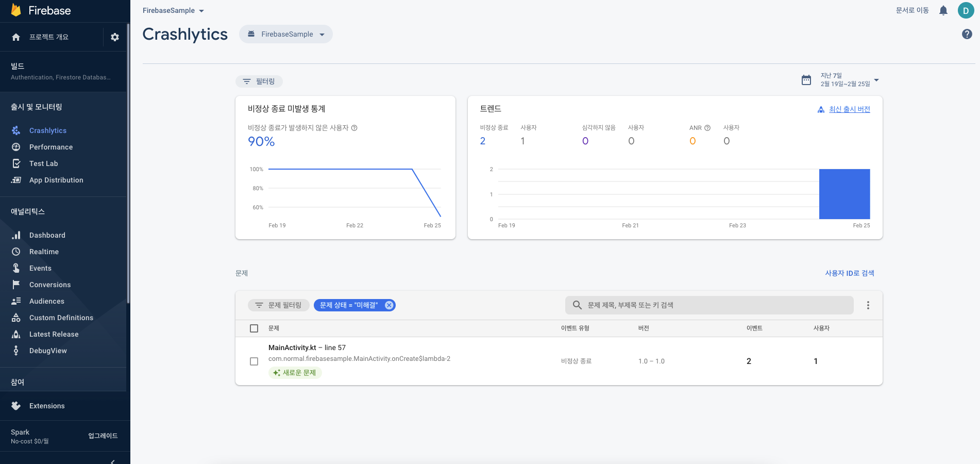Click the home icon beside 프로젝트 개요
This screenshot has height=464, width=980.
coord(16,37)
